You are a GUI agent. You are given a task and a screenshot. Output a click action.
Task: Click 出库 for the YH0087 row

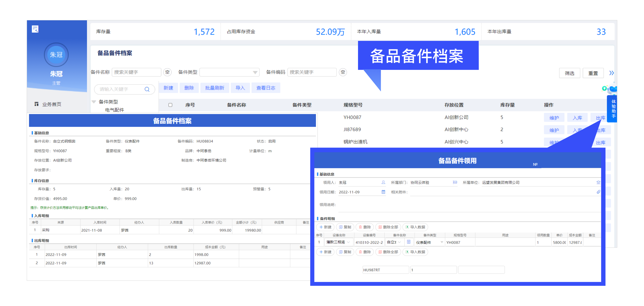click(601, 117)
